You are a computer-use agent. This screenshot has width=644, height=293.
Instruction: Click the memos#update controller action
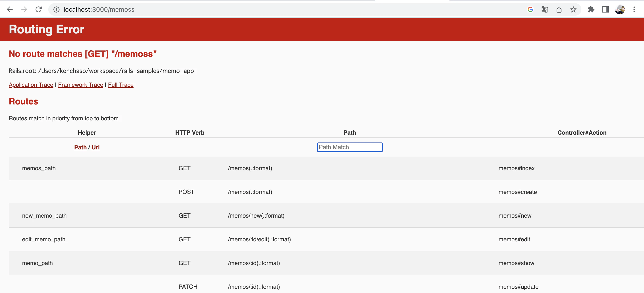click(x=518, y=287)
